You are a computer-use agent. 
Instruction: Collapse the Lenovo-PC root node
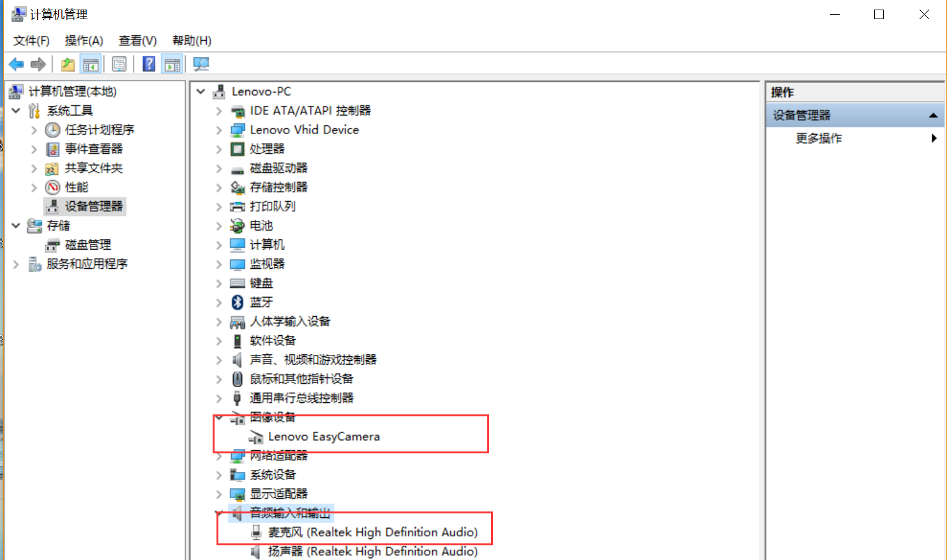pyautogui.click(x=201, y=91)
